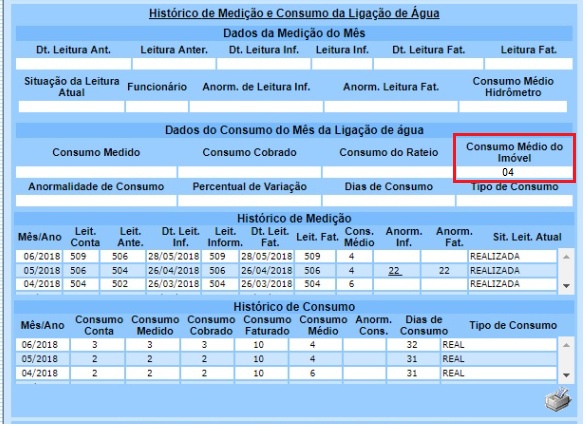The height and width of the screenshot is (427, 587).
Task: Click Cons. Médio value 6 in Medição table
Action: [351, 284]
